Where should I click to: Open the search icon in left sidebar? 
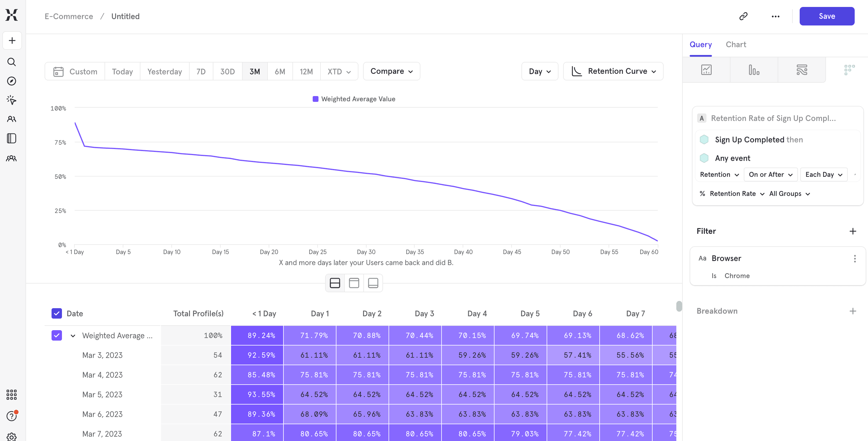pos(12,62)
